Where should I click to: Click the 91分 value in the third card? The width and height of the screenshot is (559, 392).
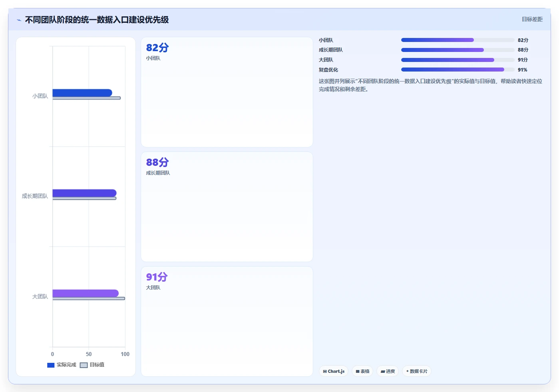tap(157, 277)
